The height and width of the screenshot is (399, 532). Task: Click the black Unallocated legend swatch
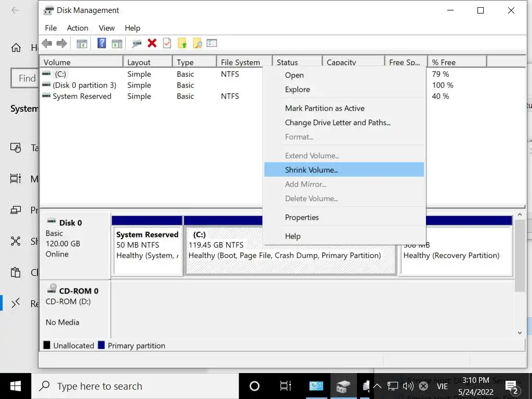47,345
